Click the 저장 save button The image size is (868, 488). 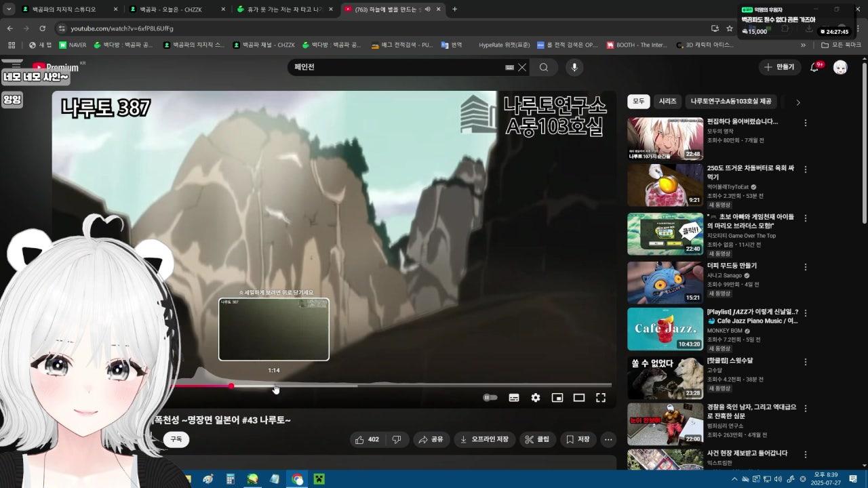pyautogui.click(x=578, y=439)
